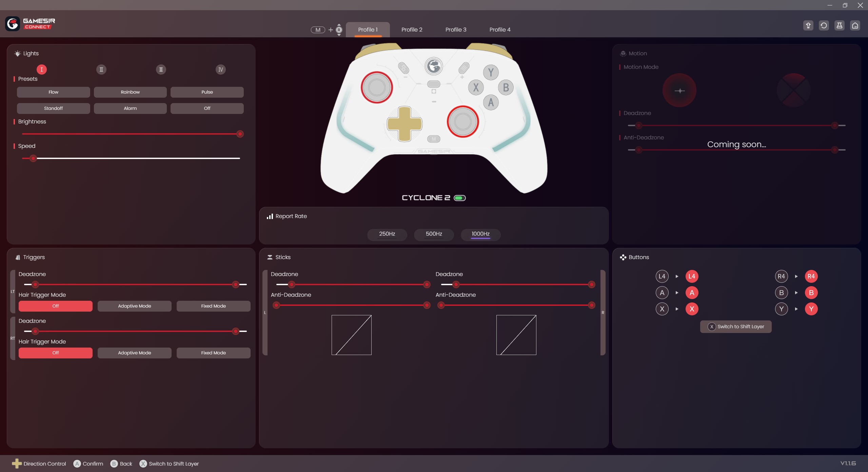Click the Back B icon in the footer
This screenshot has height=472, width=868.
point(114,464)
